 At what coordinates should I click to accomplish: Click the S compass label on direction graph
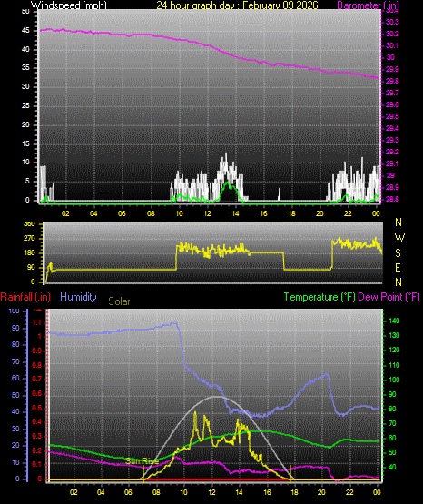coord(398,253)
